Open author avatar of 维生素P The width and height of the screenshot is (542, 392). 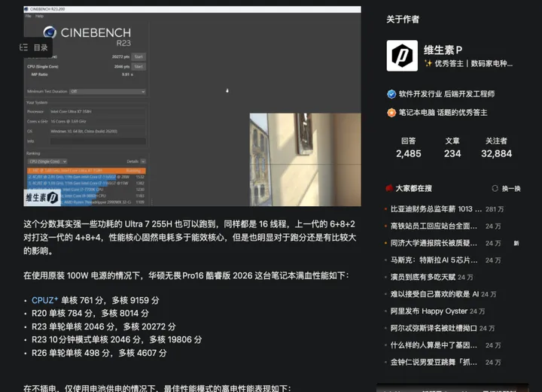402,56
